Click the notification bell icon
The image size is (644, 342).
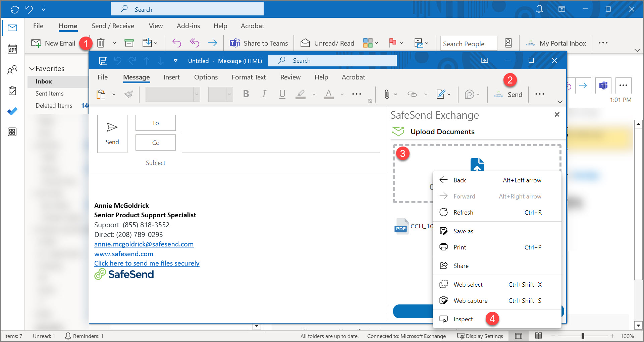tap(539, 9)
